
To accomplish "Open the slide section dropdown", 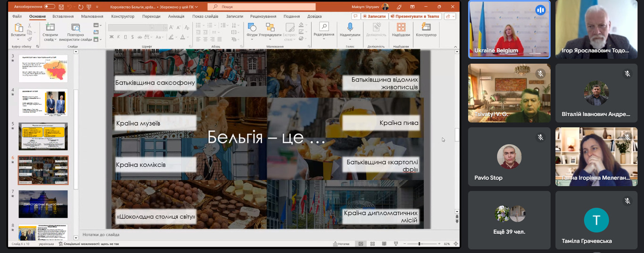I will tap(97, 39).
